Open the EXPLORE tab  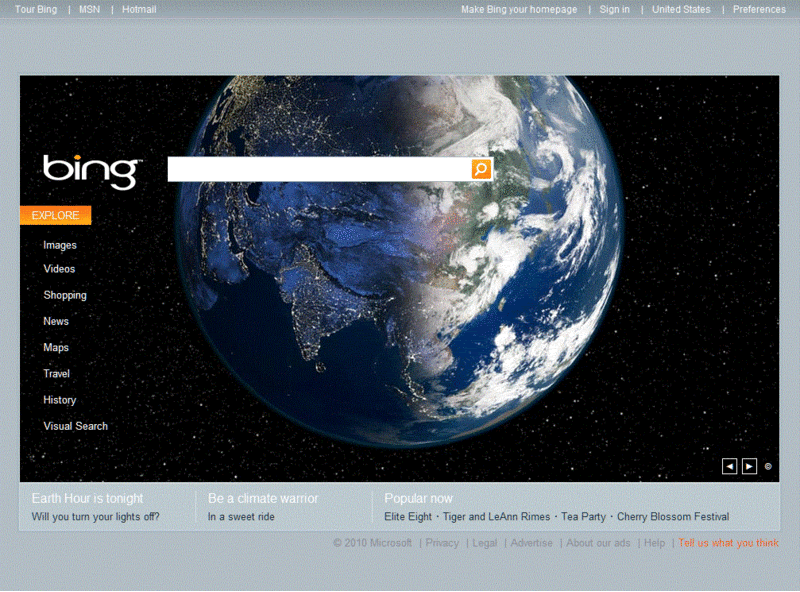point(56,215)
